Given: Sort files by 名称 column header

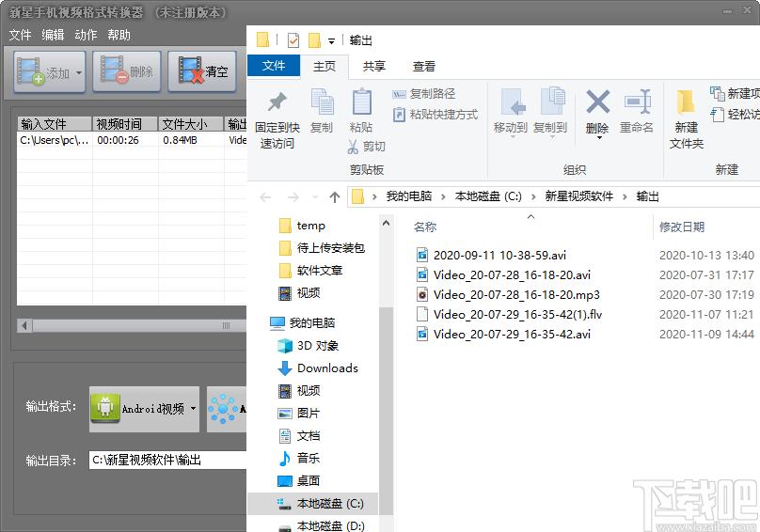Looking at the screenshot, I should point(425,227).
